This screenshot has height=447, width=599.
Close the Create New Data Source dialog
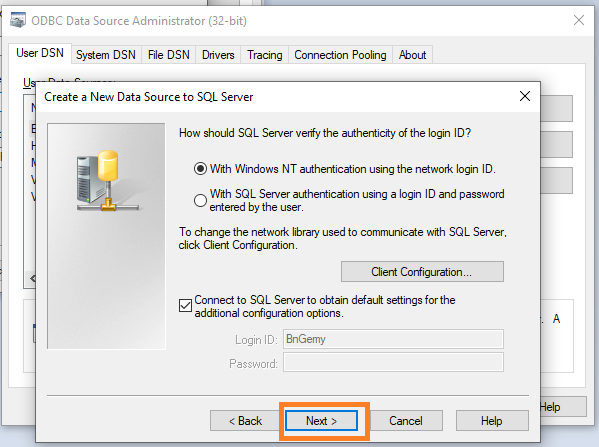pyautogui.click(x=525, y=96)
